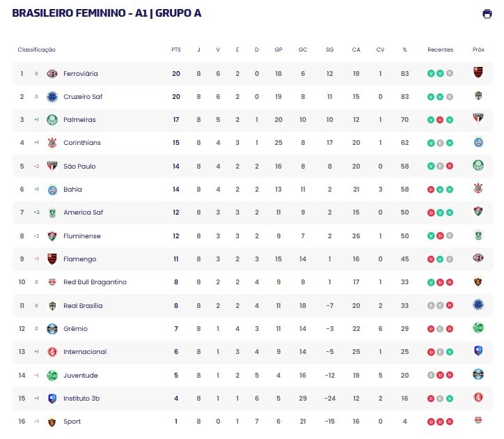Click Palmeiras crest beside team name
This screenshot has width=504, height=439.
(x=52, y=120)
